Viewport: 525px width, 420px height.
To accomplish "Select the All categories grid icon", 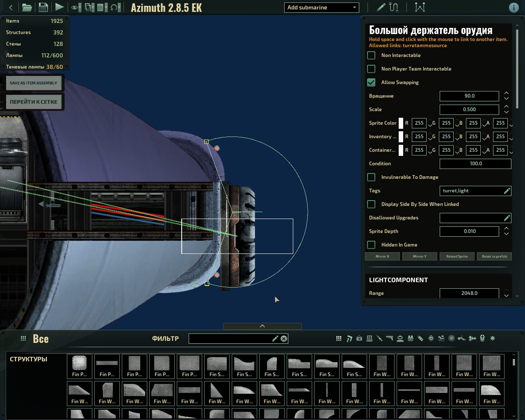I will point(339,338).
